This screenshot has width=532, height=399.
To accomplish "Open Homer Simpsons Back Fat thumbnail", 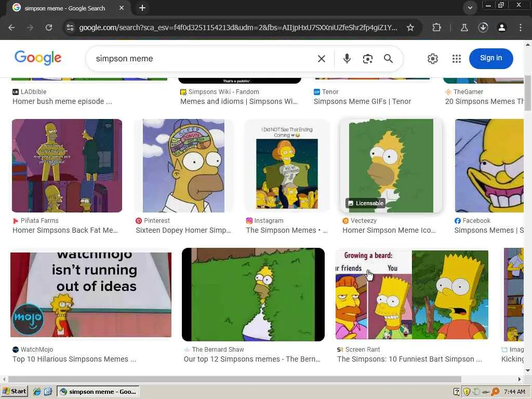I will pos(67,166).
